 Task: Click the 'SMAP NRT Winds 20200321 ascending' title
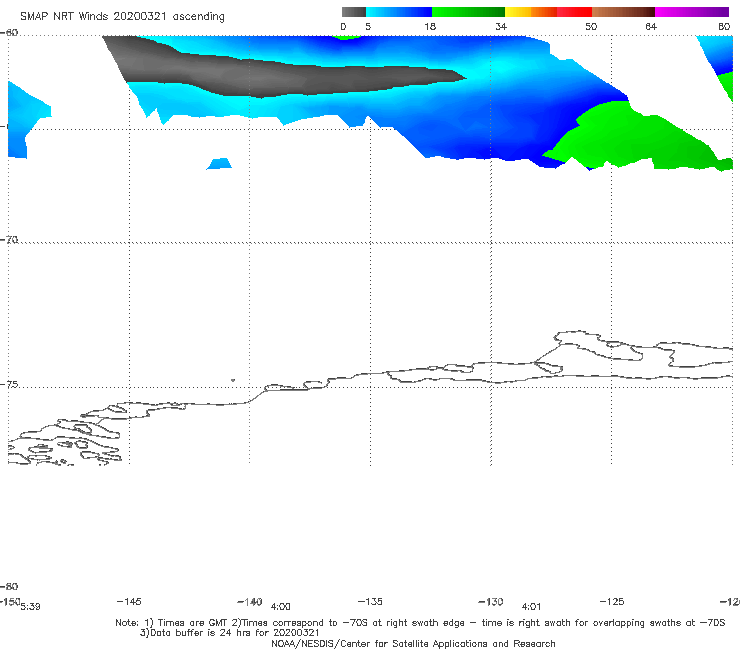pos(122,16)
